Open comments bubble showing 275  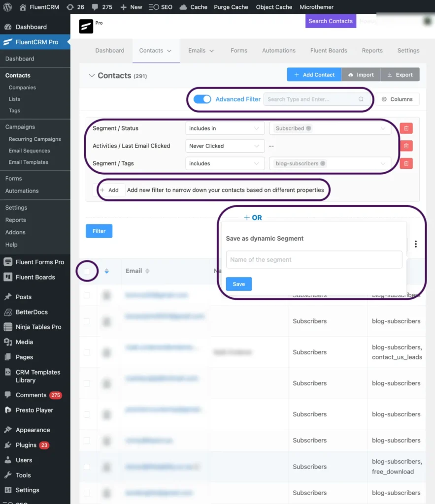click(95, 7)
